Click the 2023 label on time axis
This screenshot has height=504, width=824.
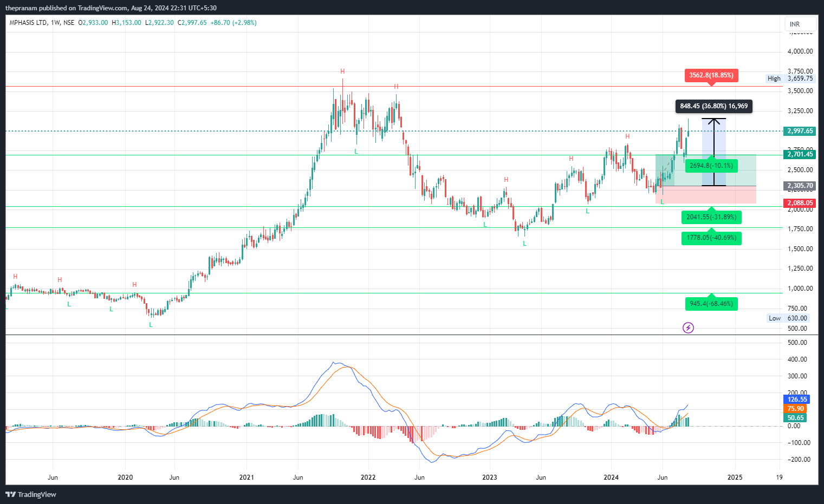tap(489, 477)
